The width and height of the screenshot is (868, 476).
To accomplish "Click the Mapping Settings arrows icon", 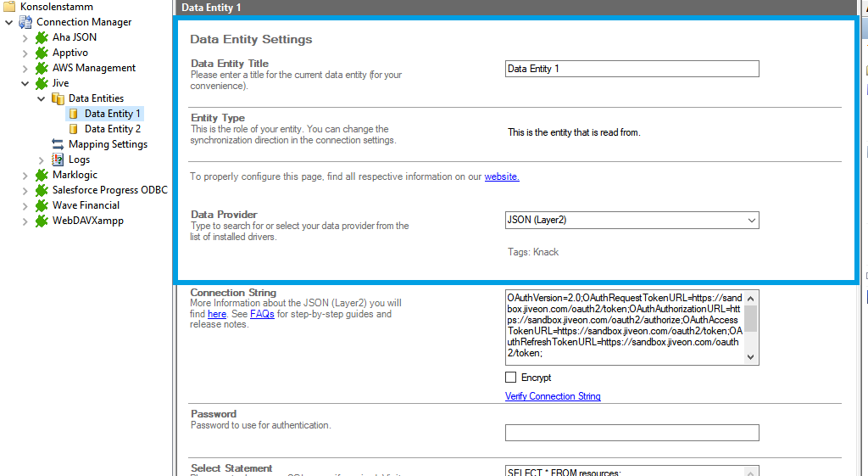I will [x=58, y=144].
